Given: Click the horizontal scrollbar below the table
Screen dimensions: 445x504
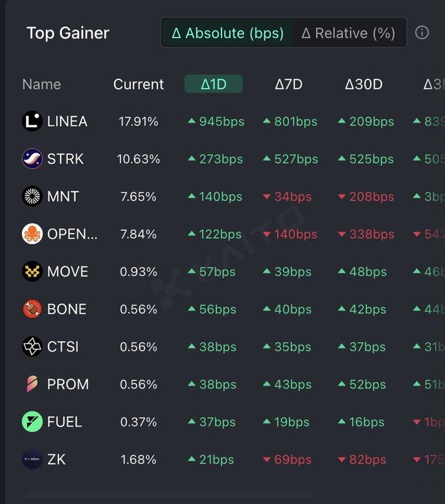Looking at the screenshot, I should (x=169, y=495).
